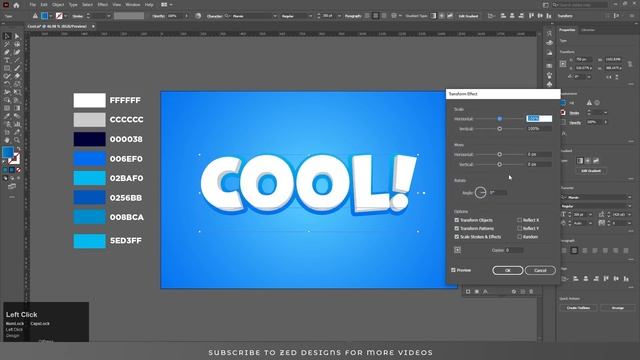
Task: Select the Type tool
Action: tap(7, 60)
